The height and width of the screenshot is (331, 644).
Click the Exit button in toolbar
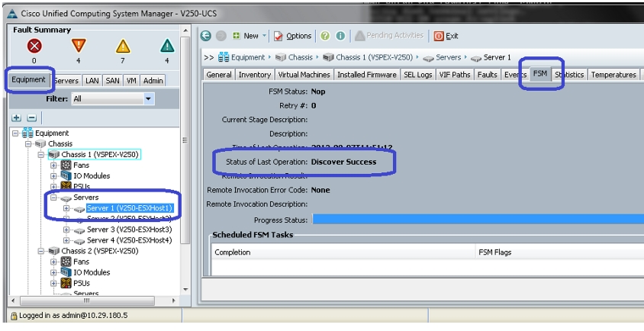(446, 36)
